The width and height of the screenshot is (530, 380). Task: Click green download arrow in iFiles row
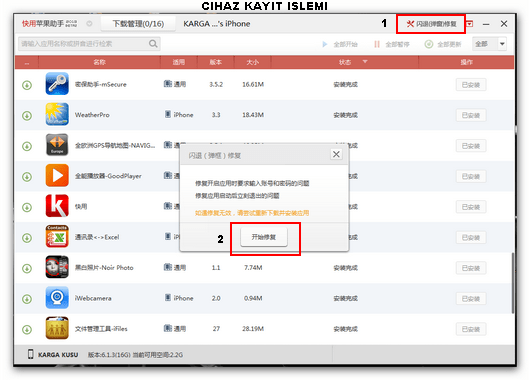(x=27, y=330)
